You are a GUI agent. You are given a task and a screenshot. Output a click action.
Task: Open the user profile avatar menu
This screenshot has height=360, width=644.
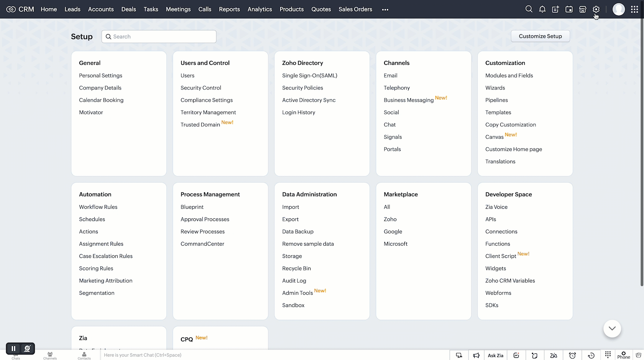coord(618,9)
